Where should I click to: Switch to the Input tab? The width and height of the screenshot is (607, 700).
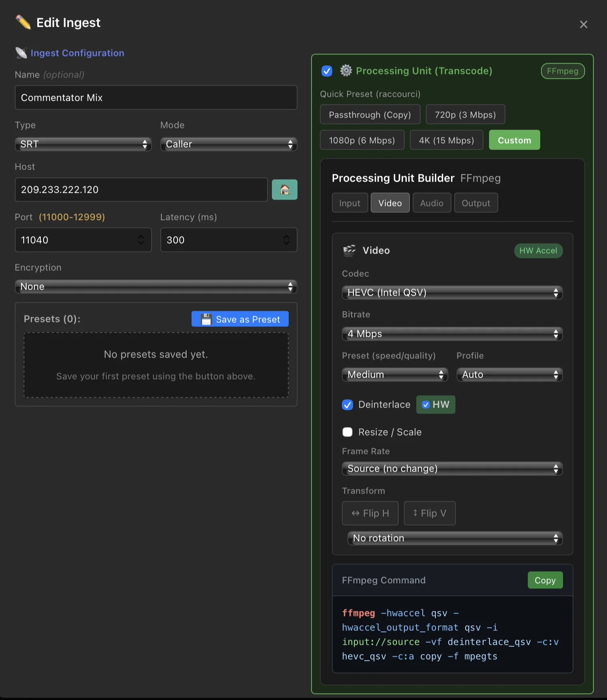pyautogui.click(x=350, y=203)
